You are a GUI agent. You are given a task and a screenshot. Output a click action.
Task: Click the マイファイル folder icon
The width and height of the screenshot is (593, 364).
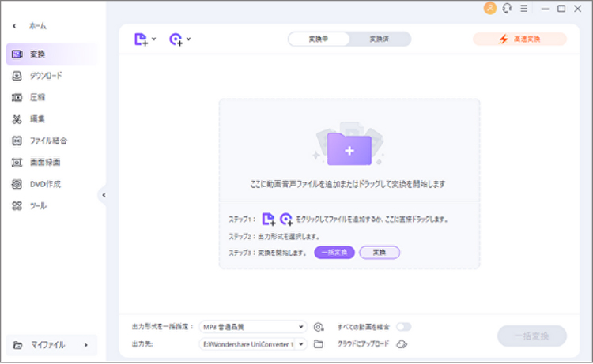tap(17, 345)
